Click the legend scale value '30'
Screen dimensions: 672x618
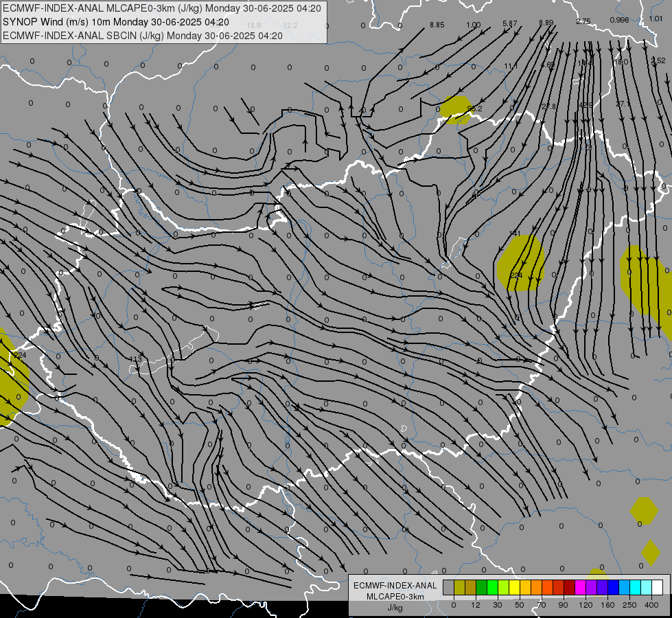[x=498, y=605]
